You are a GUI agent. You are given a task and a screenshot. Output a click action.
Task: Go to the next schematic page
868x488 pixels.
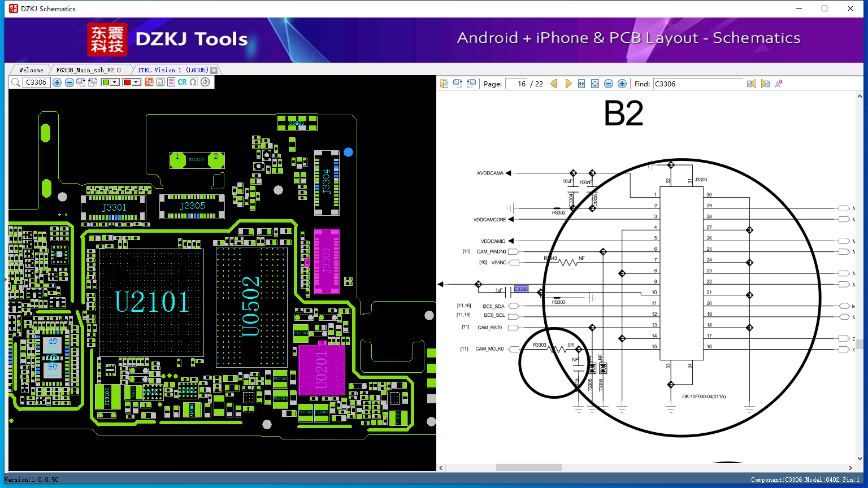tap(568, 84)
